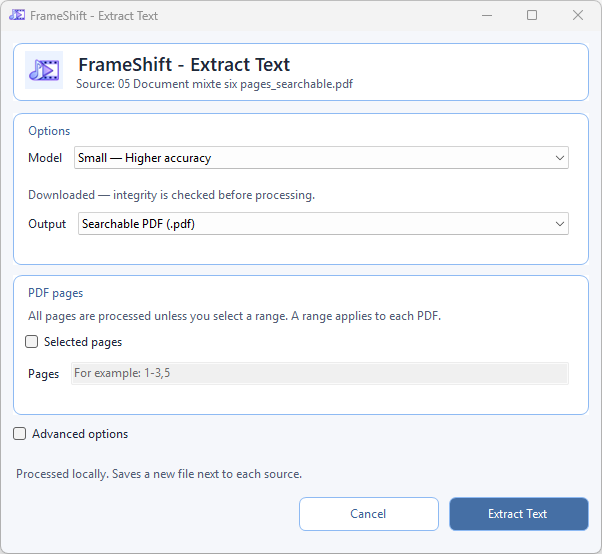Click the Output label

click(x=47, y=224)
